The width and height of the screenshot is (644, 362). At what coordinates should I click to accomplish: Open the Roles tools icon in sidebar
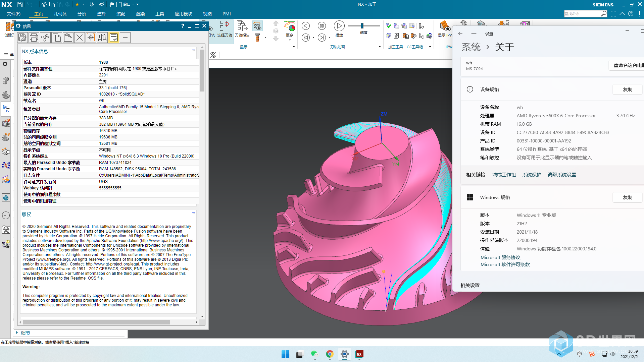pos(6,230)
